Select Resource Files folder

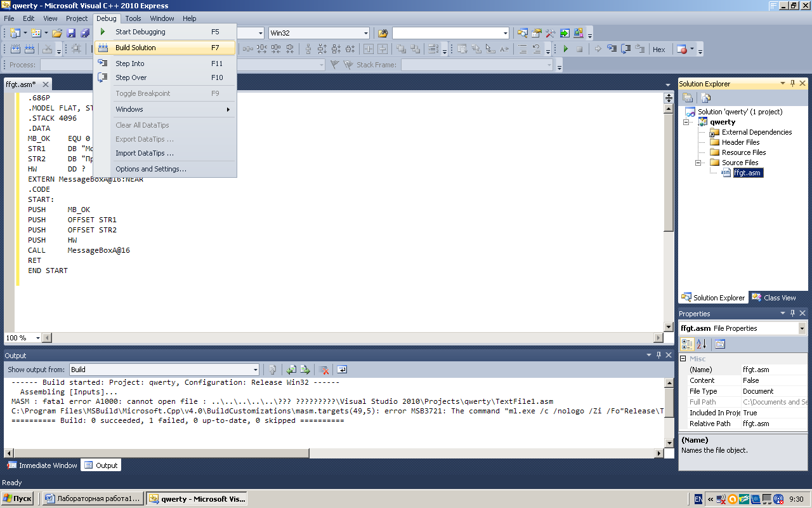click(743, 152)
